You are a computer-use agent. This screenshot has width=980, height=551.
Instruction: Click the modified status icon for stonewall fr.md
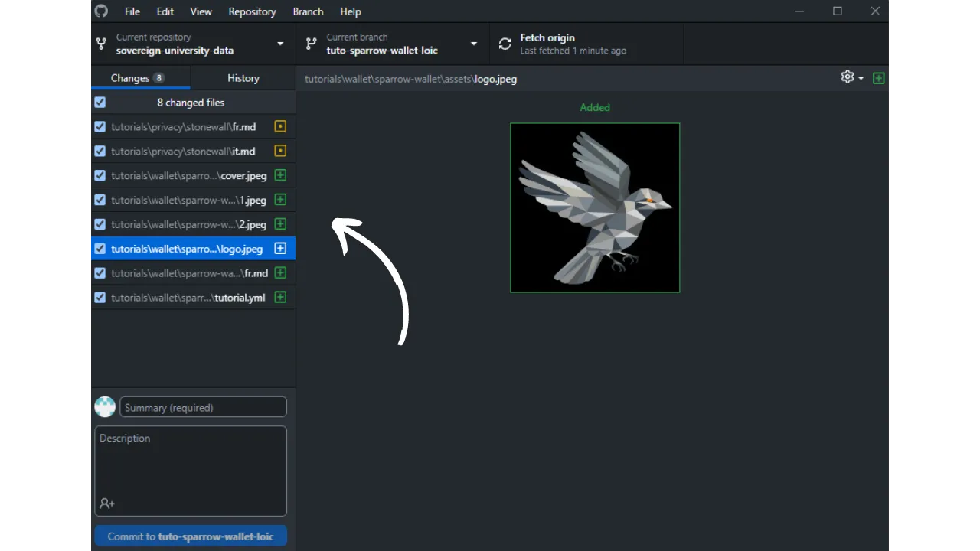[x=280, y=127]
